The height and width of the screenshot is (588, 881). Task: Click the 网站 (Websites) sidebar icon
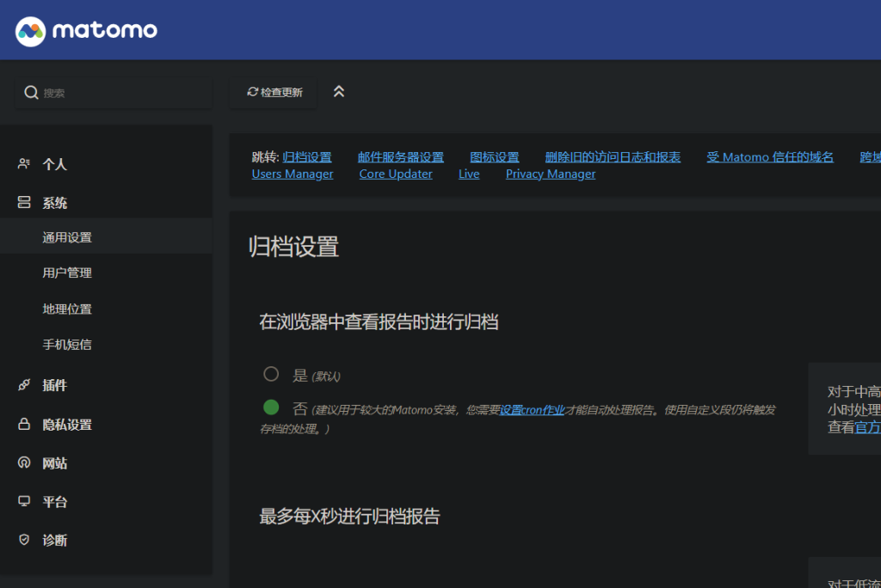[25, 462]
